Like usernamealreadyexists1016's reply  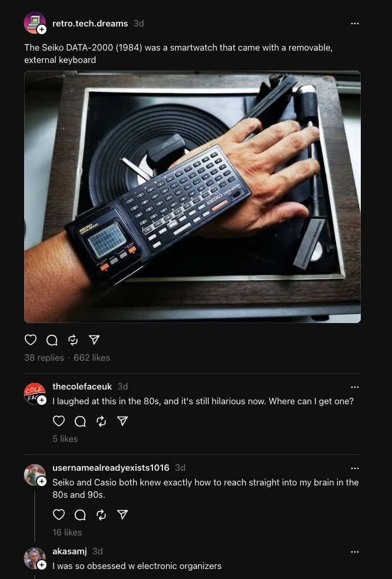point(59,514)
